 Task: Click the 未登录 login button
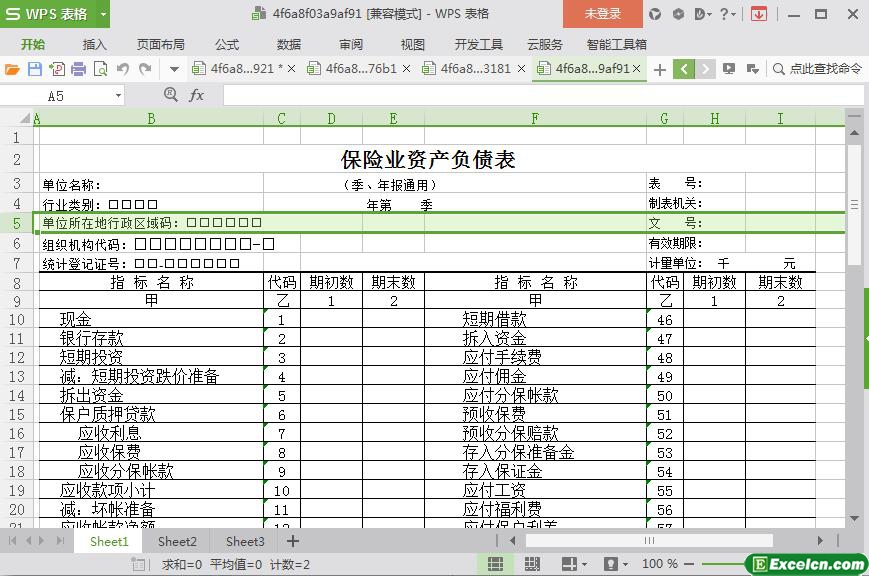(602, 14)
